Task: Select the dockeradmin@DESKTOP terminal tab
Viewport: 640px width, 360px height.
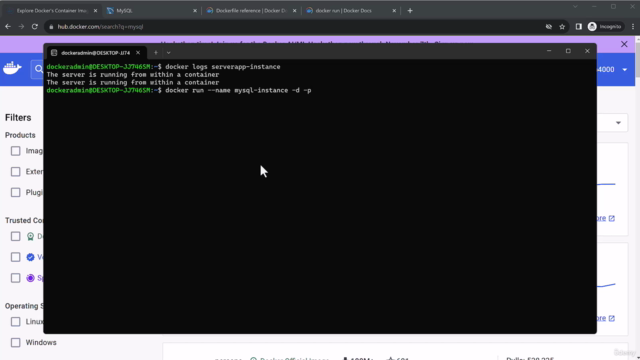Action: (x=96, y=53)
